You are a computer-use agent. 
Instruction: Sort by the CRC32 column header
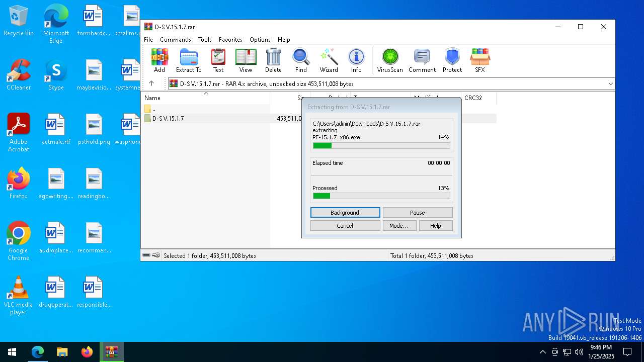tap(478, 98)
